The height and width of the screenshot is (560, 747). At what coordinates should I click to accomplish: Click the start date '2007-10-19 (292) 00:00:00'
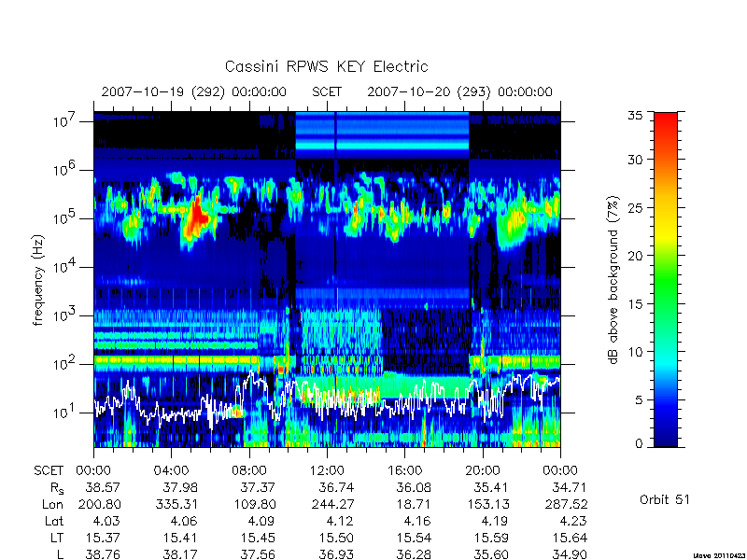pos(193,91)
